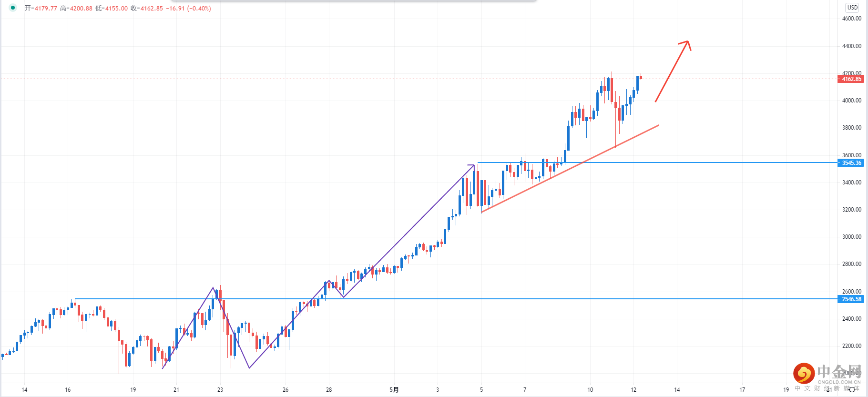The width and height of the screenshot is (868, 397).
Task: Click date 16 on the time axis
Action: coord(68,390)
